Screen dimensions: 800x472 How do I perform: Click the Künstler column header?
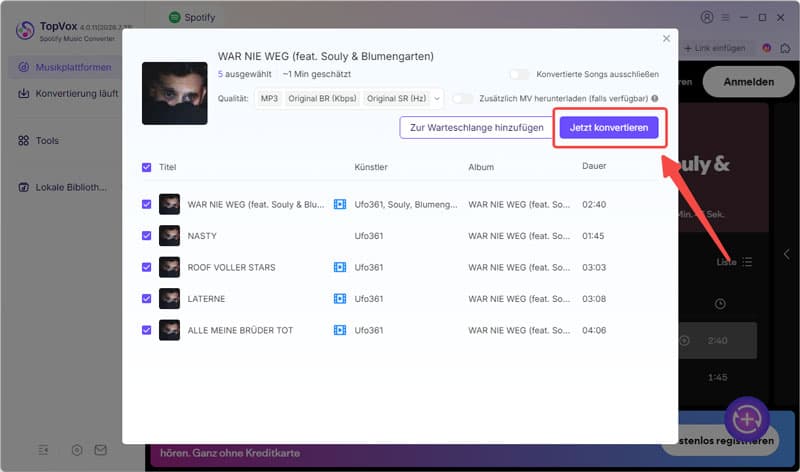pyautogui.click(x=371, y=167)
